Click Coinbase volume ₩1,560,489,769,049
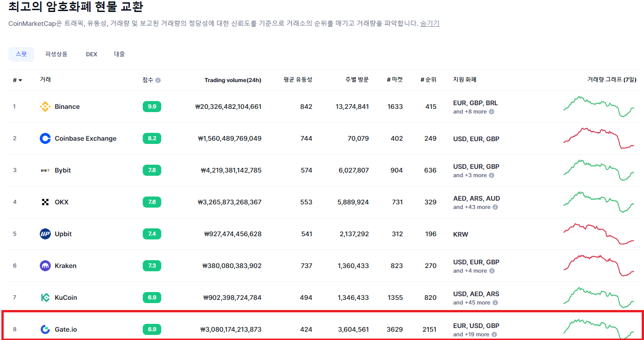 point(230,138)
